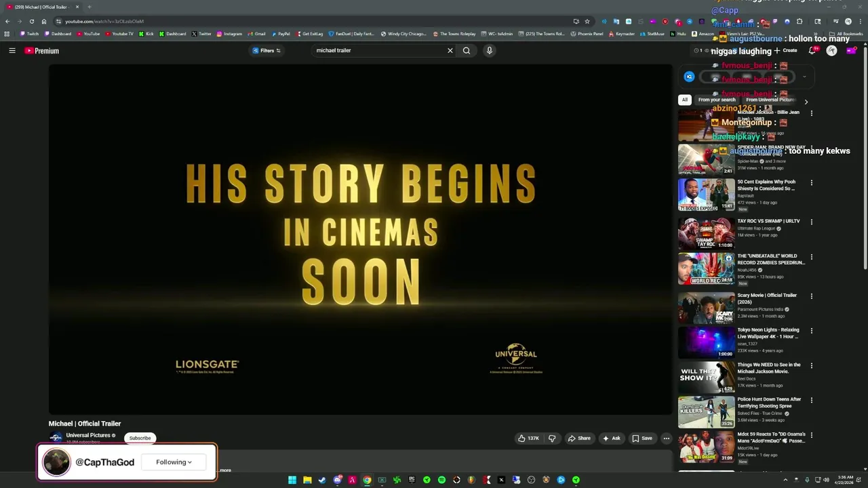This screenshot has width=868, height=488.
Task: Click the Create button in the YouTube header
Action: pyautogui.click(x=785, y=50)
